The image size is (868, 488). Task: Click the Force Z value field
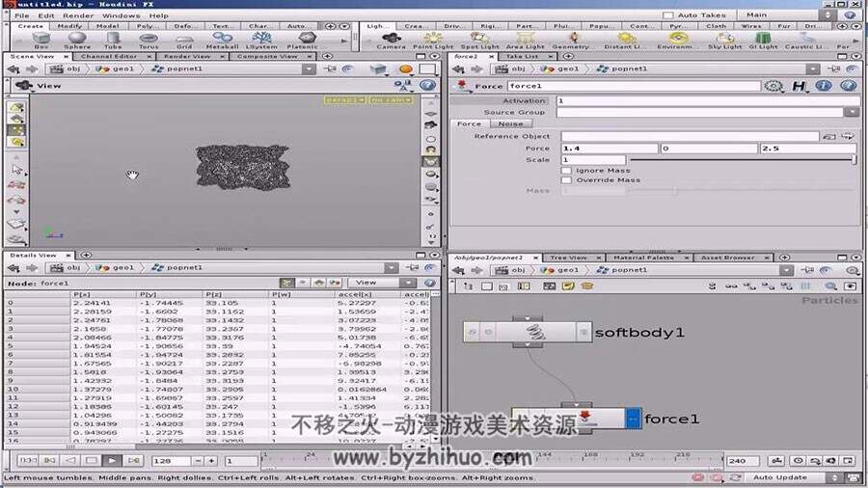808,149
